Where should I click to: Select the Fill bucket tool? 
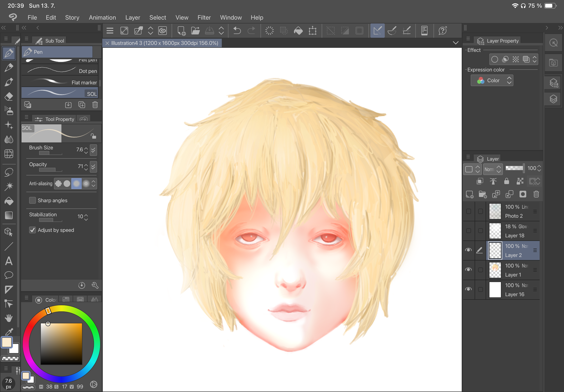9,201
